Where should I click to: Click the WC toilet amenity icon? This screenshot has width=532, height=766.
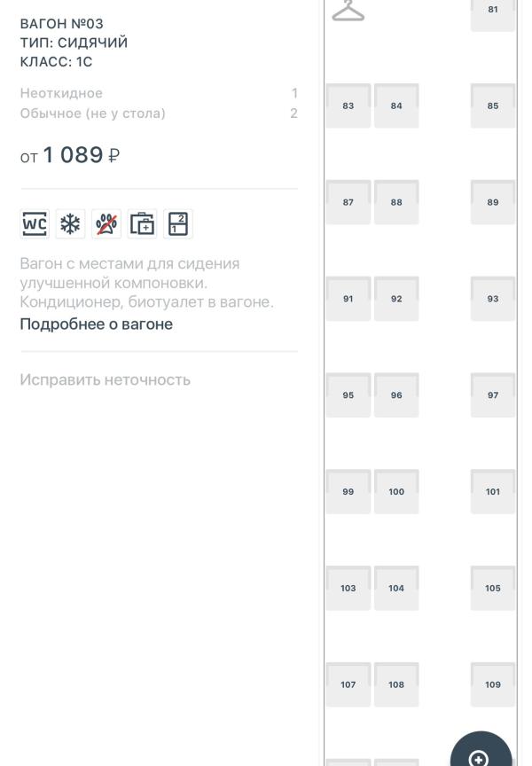(x=34, y=224)
